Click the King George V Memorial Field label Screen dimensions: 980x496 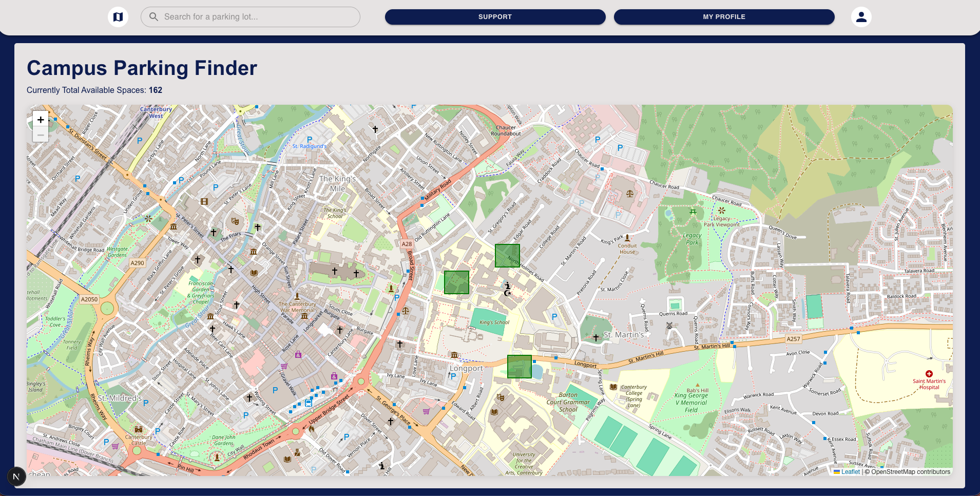tap(691, 403)
